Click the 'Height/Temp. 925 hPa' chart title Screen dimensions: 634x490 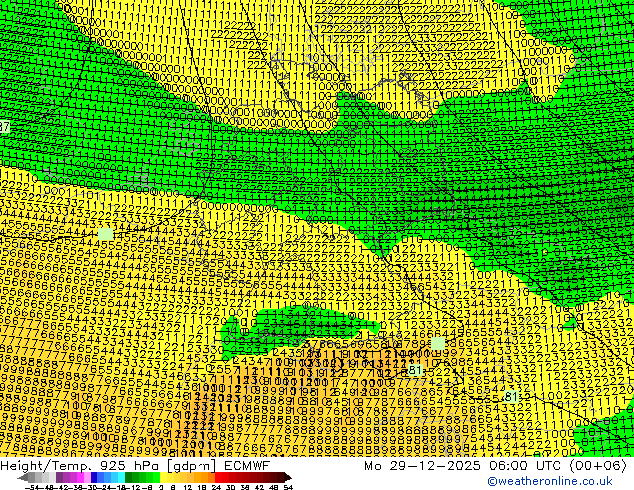(x=80, y=465)
